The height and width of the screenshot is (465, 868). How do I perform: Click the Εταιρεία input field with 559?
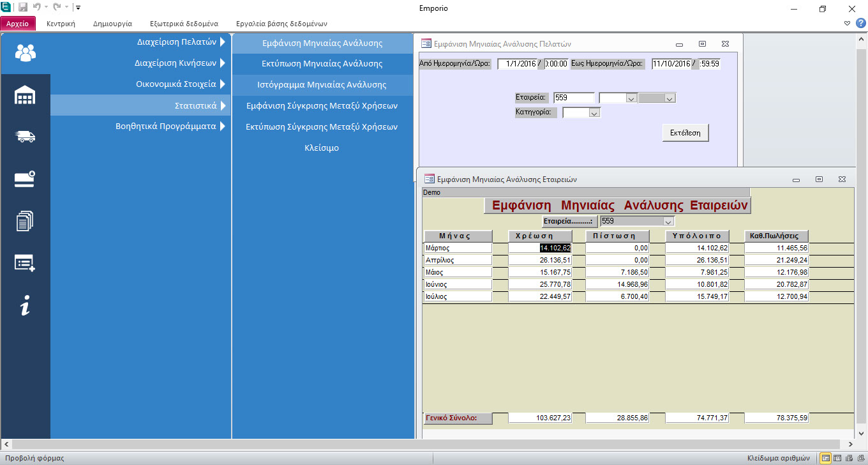(574, 98)
